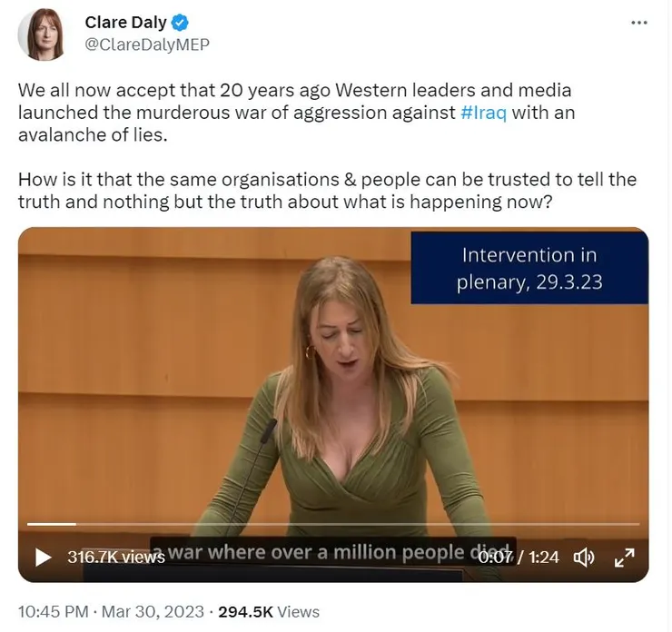Click the 'Intervention in plenary' overlay banner
Viewport: 672px width, 632px height.
point(529,268)
